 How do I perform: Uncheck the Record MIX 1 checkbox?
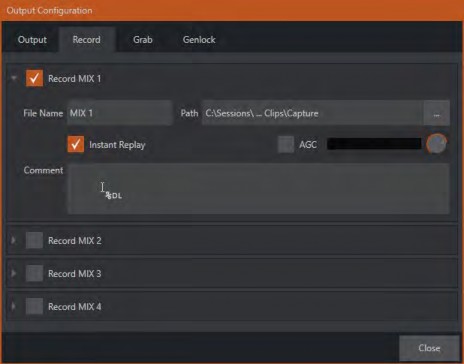point(34,78)
